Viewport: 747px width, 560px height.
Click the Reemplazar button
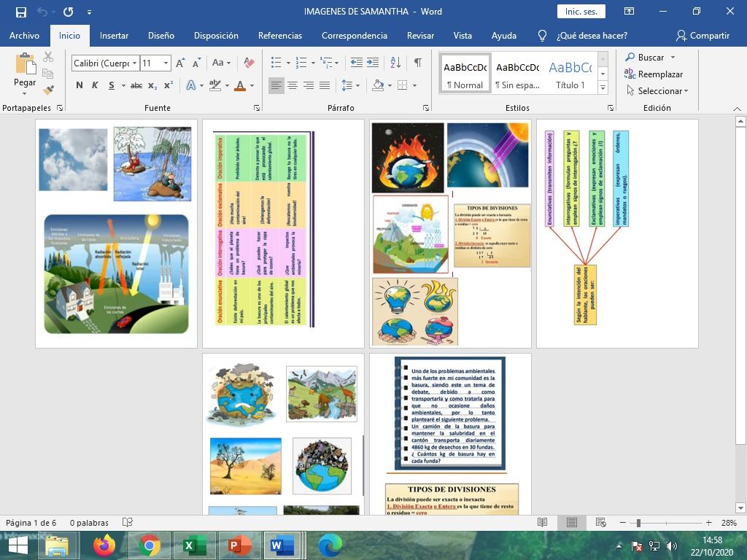click(x=654, y=74)
